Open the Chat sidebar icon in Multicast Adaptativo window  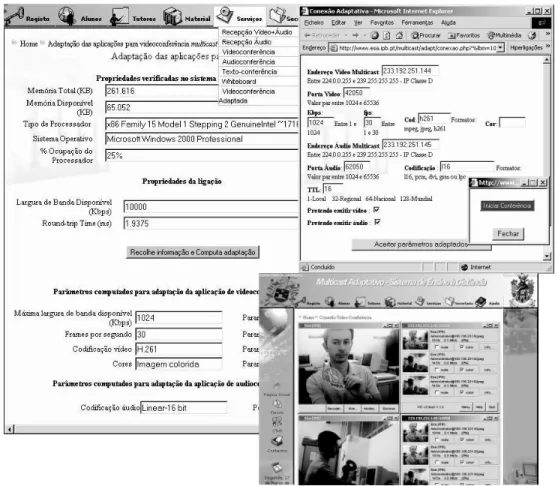(x=277, y=422)
